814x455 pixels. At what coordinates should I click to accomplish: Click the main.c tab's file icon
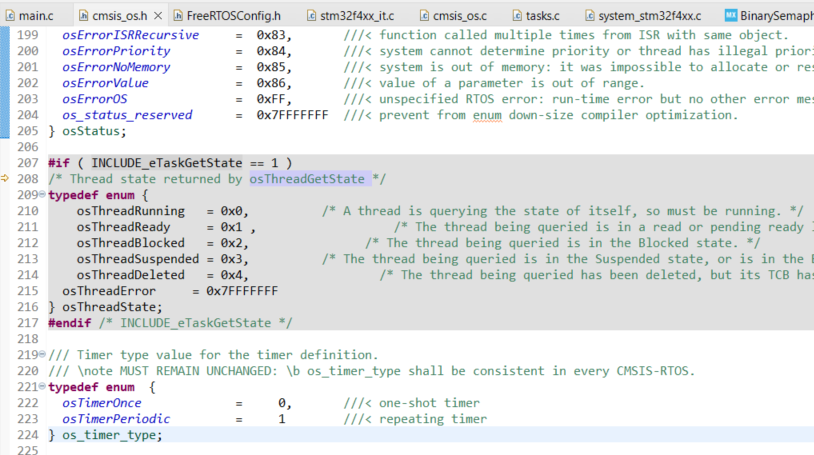[x=11, y=15]
